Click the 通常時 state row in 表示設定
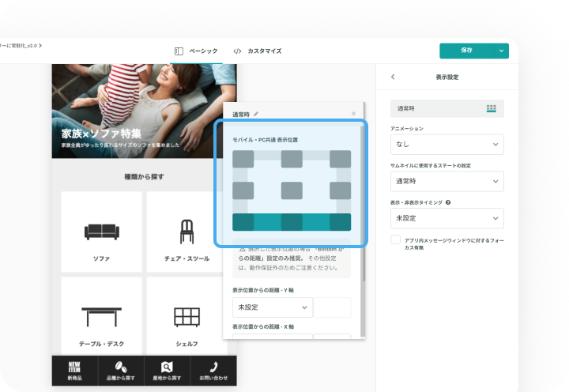The width and height of the screenshot is (569, 392). click(x=447, y=108)
